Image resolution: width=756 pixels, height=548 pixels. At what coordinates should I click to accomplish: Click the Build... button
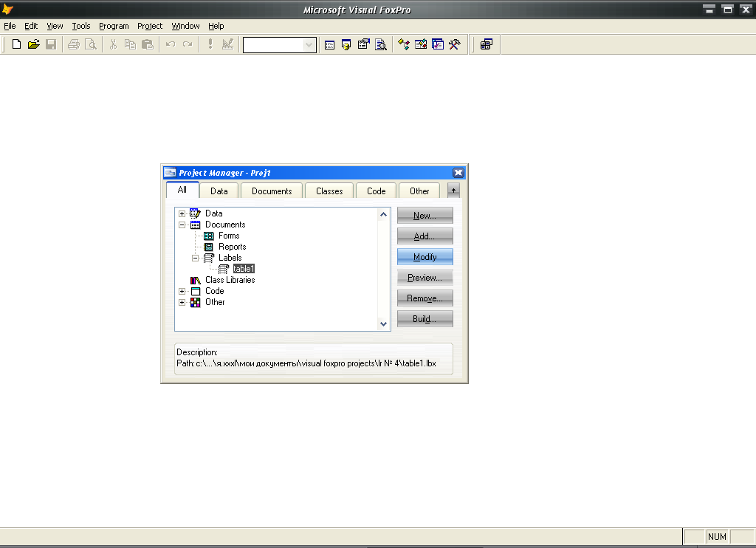pos(425,319)
